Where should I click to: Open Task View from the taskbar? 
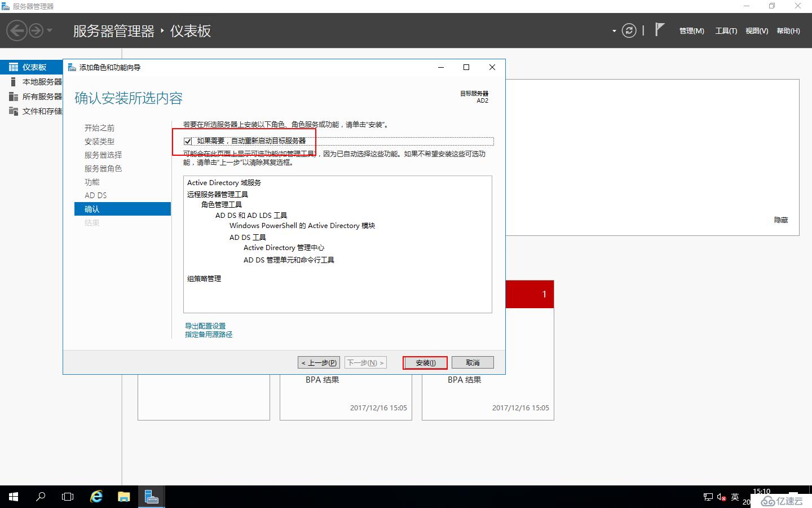point(68,497)
